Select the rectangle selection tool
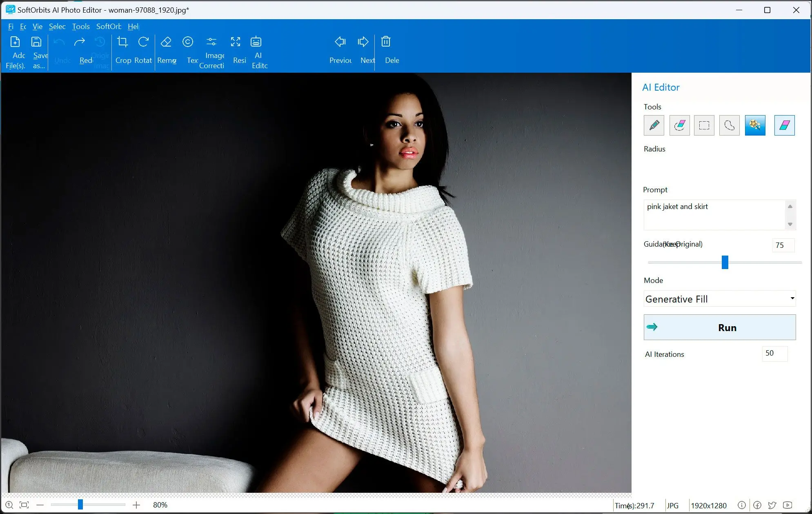This screenshot has width=812, height=514. (x=704, y=125)
